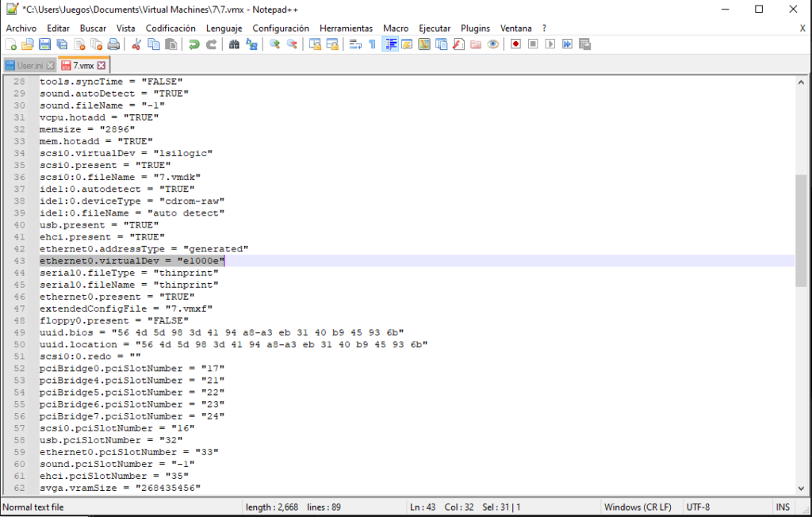This screenshot has width=812, height=517.
Task: Toggle the INS insert mode indicator
Action: click(x=783, y=507)
